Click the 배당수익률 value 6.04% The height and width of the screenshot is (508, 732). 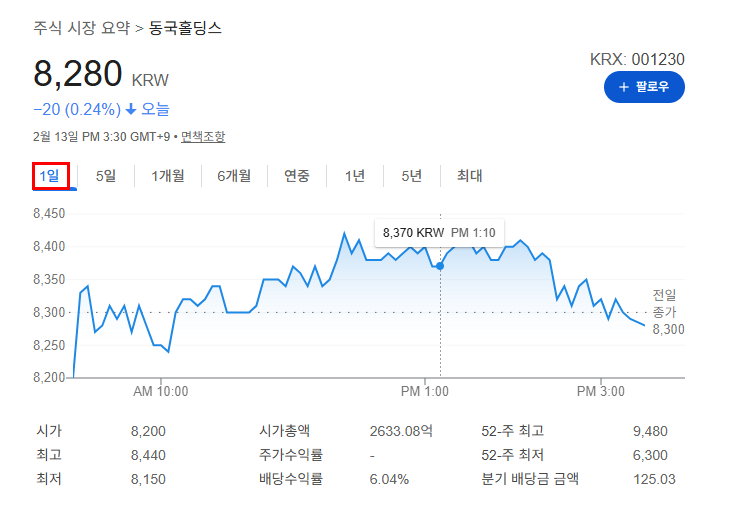click(x=389, y=479)
